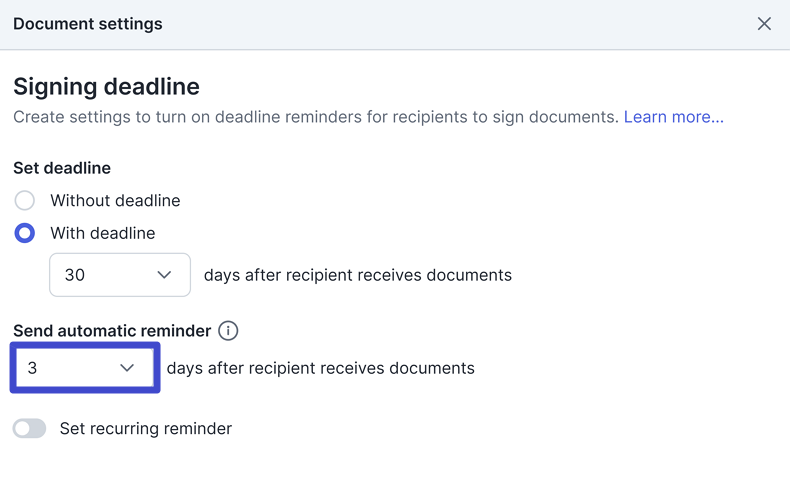Click the description text starting with Create settings

coord(316,117)
